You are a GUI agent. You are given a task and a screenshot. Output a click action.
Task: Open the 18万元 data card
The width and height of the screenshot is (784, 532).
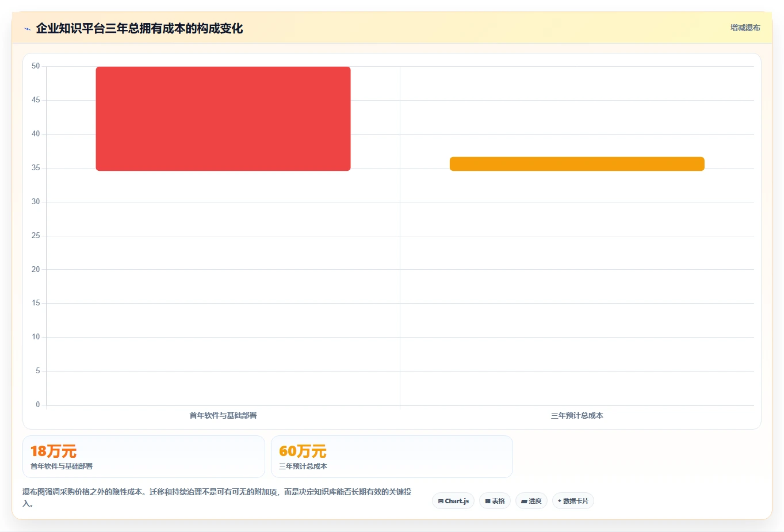click(x=144, y=457)
